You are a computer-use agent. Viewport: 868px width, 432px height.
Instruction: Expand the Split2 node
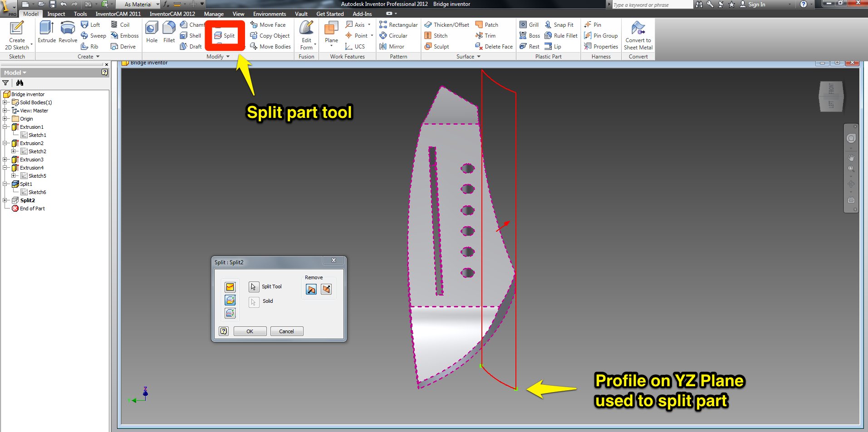[5, 200]
